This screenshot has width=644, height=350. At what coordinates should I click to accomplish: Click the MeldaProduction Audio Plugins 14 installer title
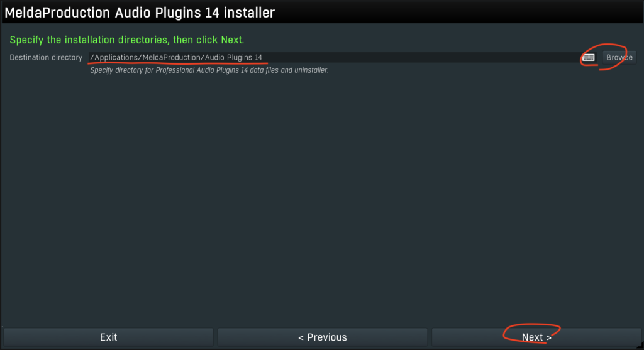click(x=140, y=13)
